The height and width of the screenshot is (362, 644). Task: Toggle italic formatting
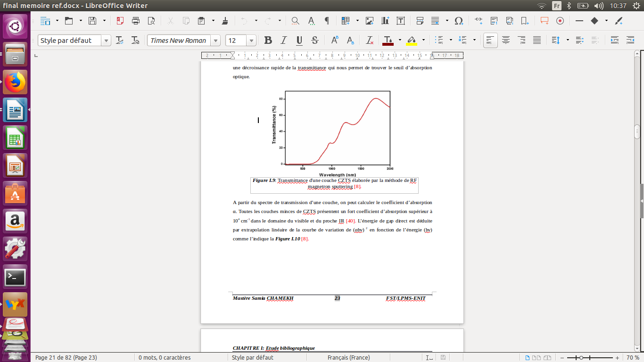pos(283,40)
